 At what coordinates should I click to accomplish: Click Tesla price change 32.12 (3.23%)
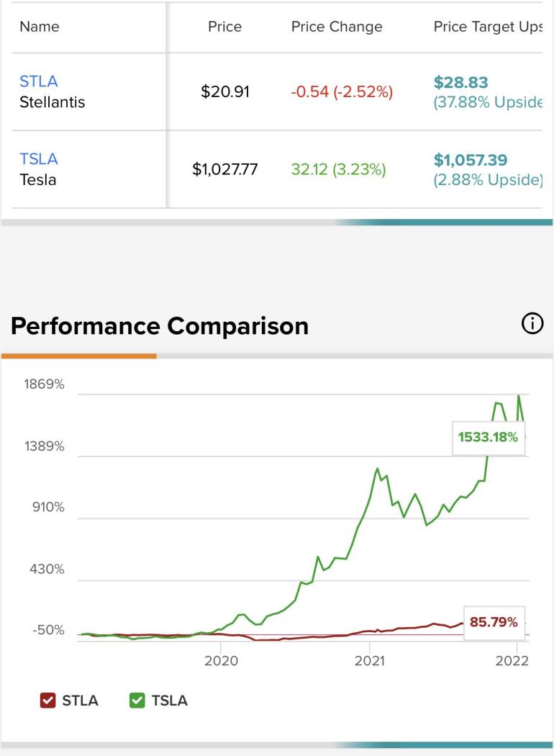tap(338, 170)
